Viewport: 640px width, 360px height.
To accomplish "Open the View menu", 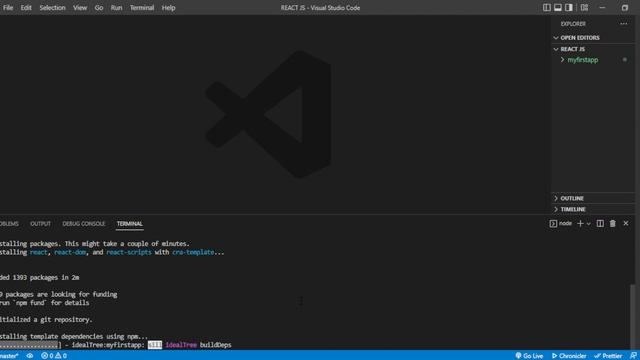I will [80, 8].
